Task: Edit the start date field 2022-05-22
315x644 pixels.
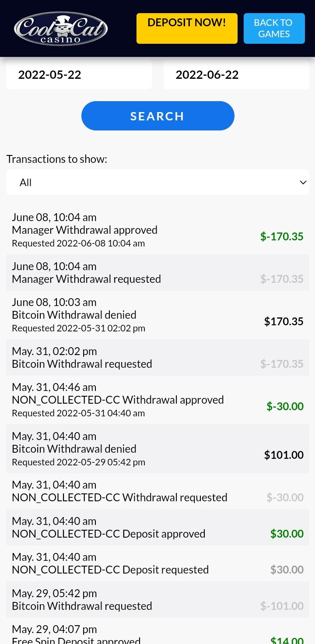Action: 79,74
